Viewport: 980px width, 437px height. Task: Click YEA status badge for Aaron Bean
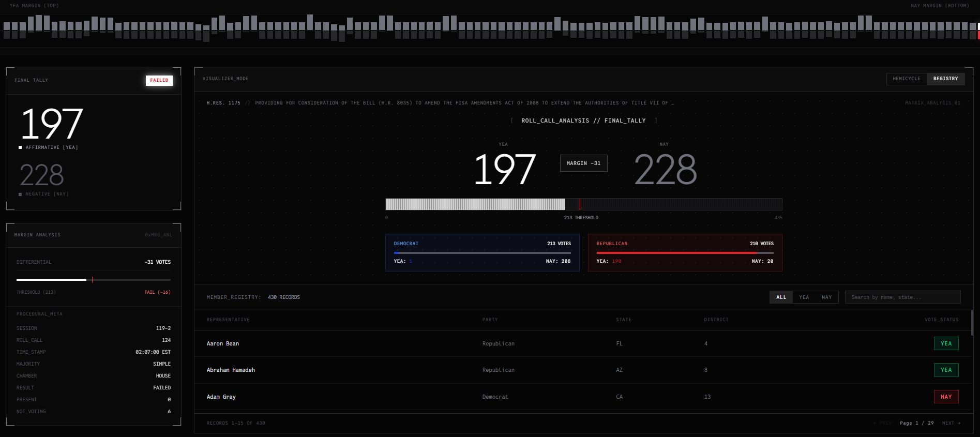(x=946, y=343)
